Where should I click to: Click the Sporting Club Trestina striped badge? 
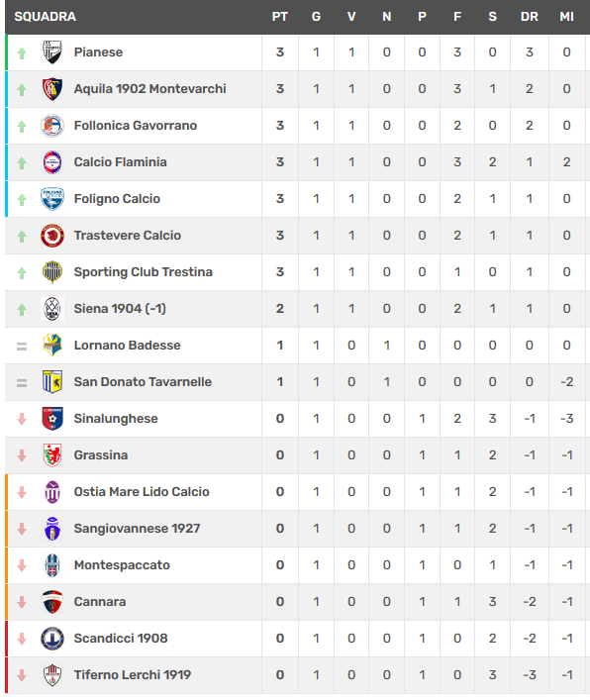[52, 272]
